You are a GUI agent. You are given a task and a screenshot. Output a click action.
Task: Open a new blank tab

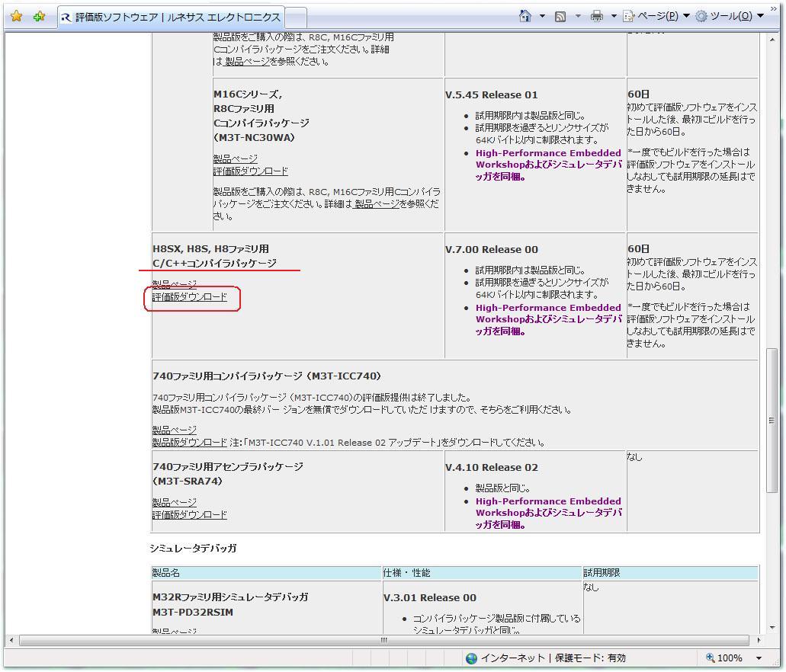296,17
